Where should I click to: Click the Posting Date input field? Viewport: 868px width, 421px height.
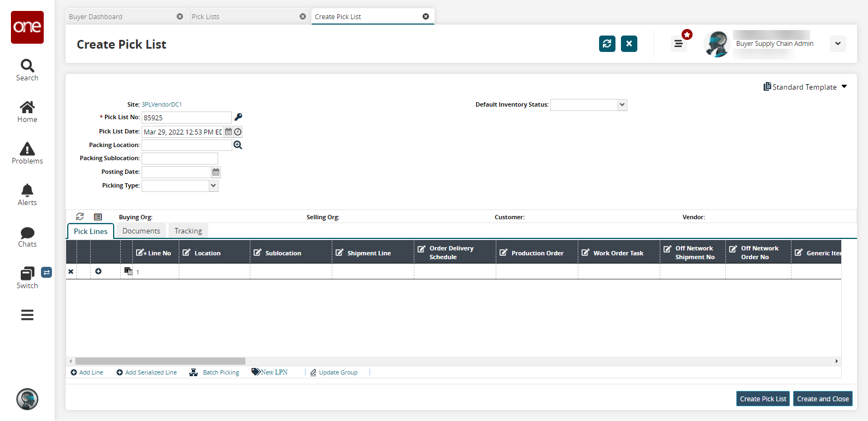pyautogui.click(x=176, y=172)
